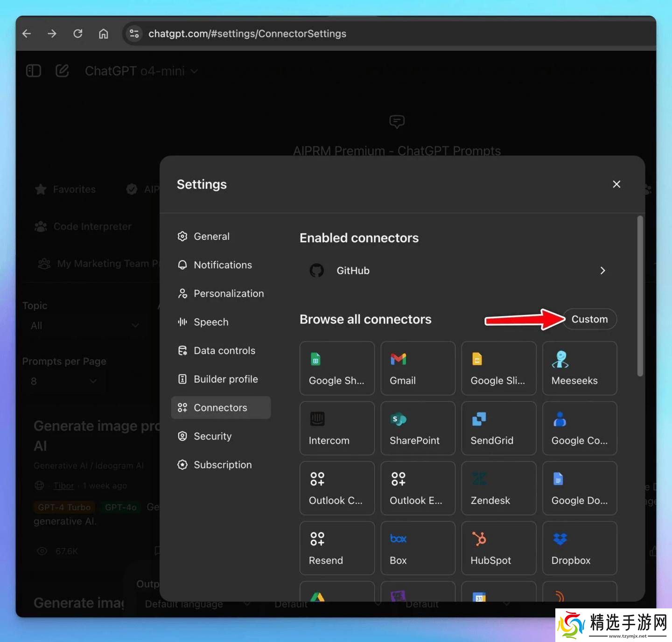Image resolution: width=672 pixels, height=642 pixels.
Task: Switch to the Data controls settings tab
Action: pos(224,350)
